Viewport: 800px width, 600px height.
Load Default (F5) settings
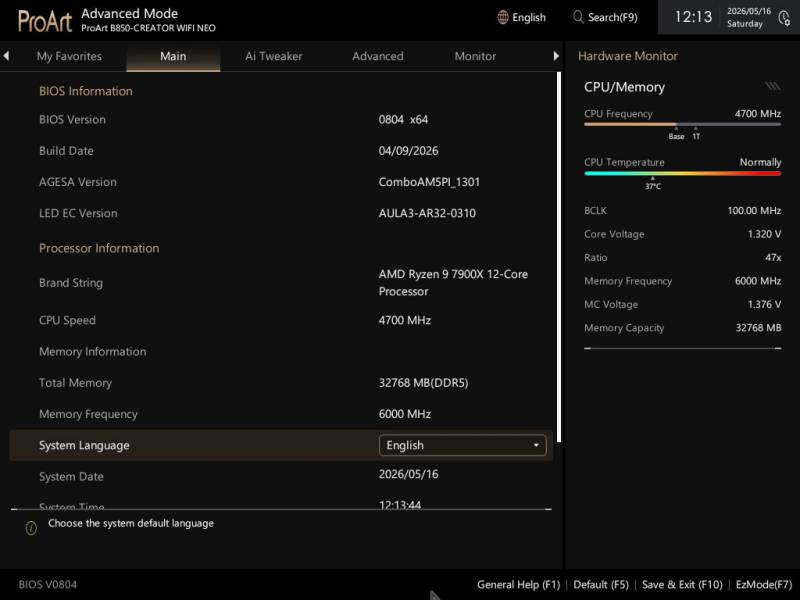pyautogui.click(x=601, y=584)
